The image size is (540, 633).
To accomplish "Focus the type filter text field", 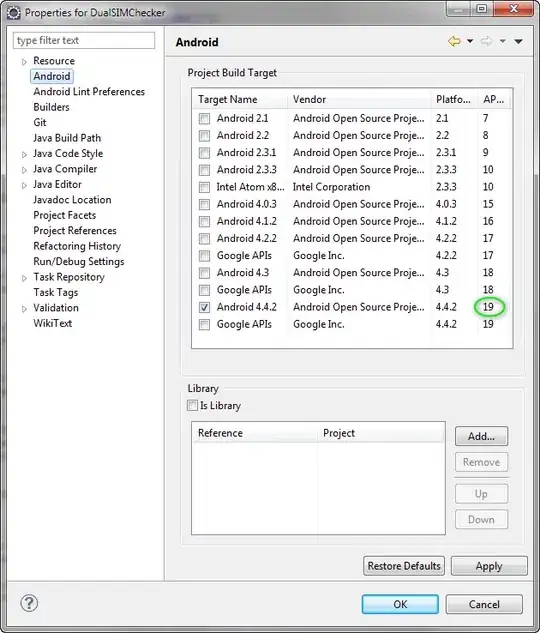I will pyautogui.click(x=84, y=40).
